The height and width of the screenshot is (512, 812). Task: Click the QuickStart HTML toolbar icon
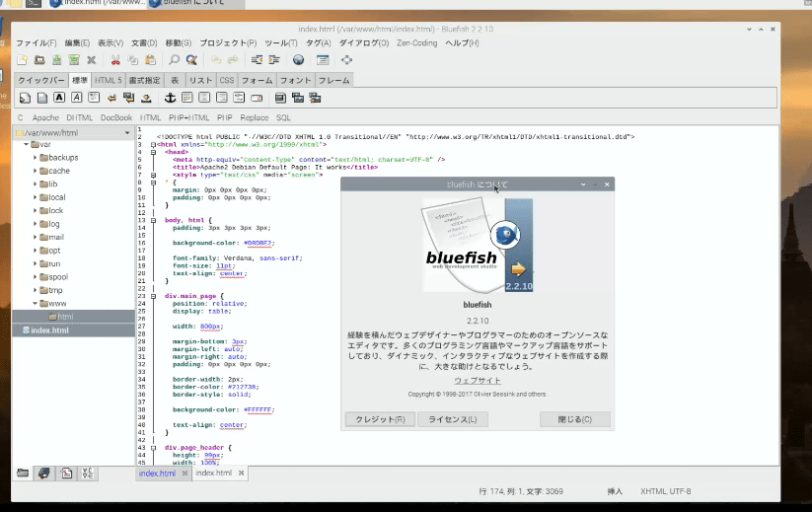coord(25,98)
